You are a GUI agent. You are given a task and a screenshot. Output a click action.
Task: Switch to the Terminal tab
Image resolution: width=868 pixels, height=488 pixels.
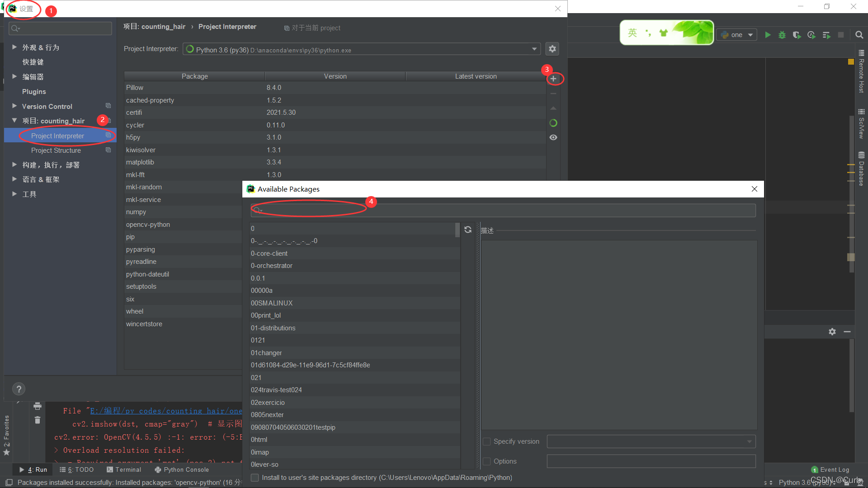pos(124,469)
